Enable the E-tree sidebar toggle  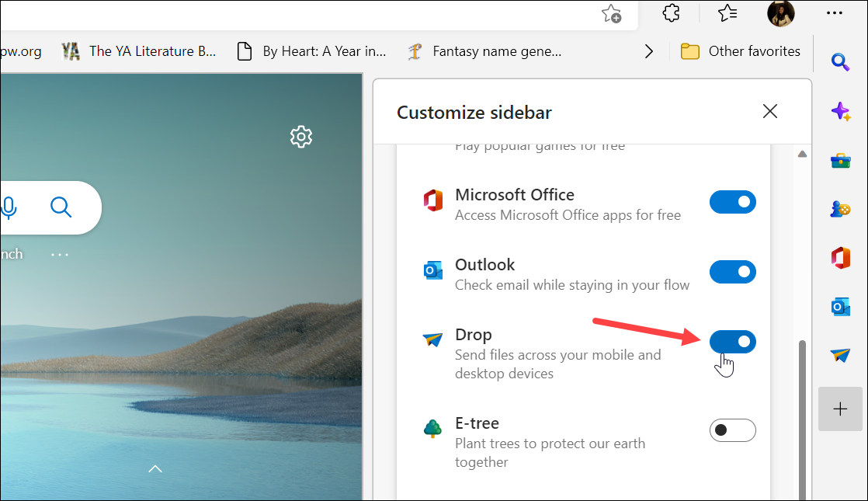click(x=732, y=430)
